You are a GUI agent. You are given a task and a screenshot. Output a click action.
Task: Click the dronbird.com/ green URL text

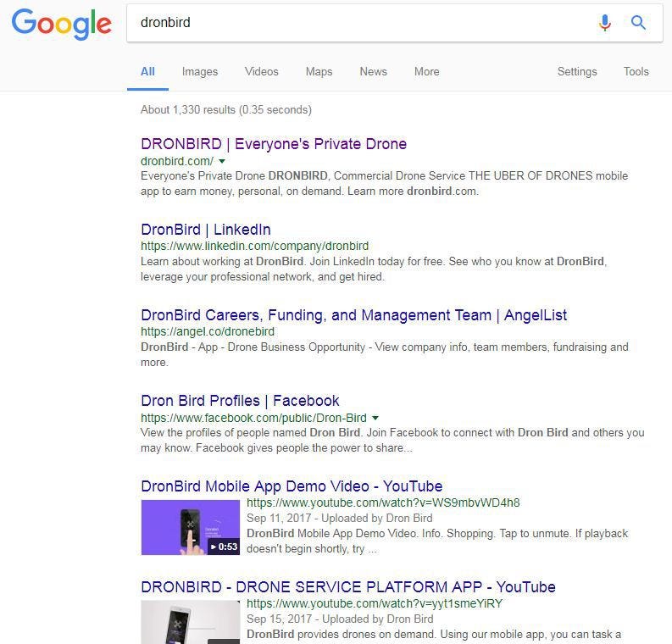[x=176, y=161]
